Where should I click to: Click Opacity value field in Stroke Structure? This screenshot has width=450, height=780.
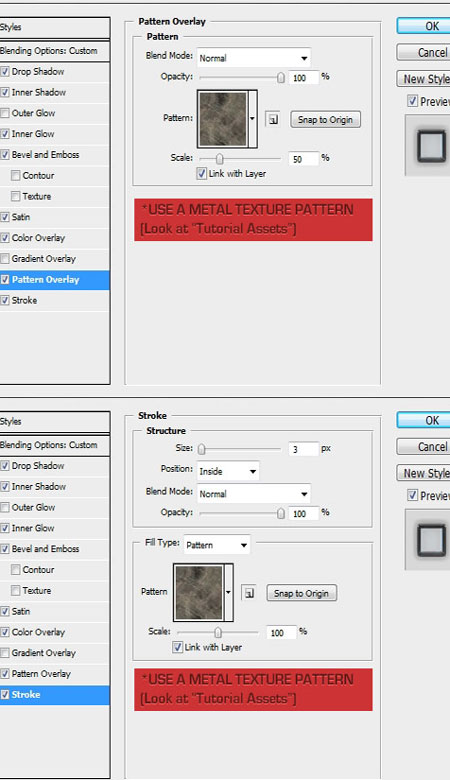[304, 513]
